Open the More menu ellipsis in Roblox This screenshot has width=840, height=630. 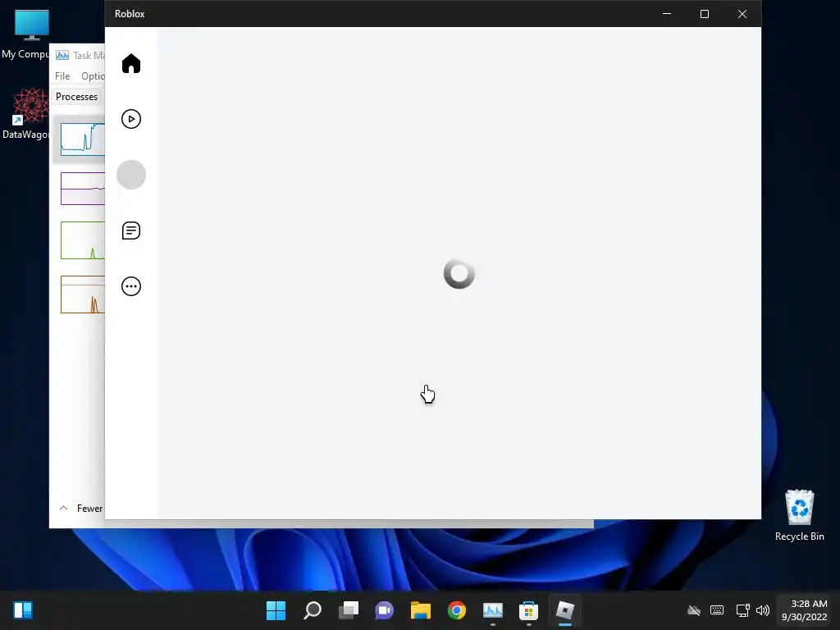click(x=131, y=286)
